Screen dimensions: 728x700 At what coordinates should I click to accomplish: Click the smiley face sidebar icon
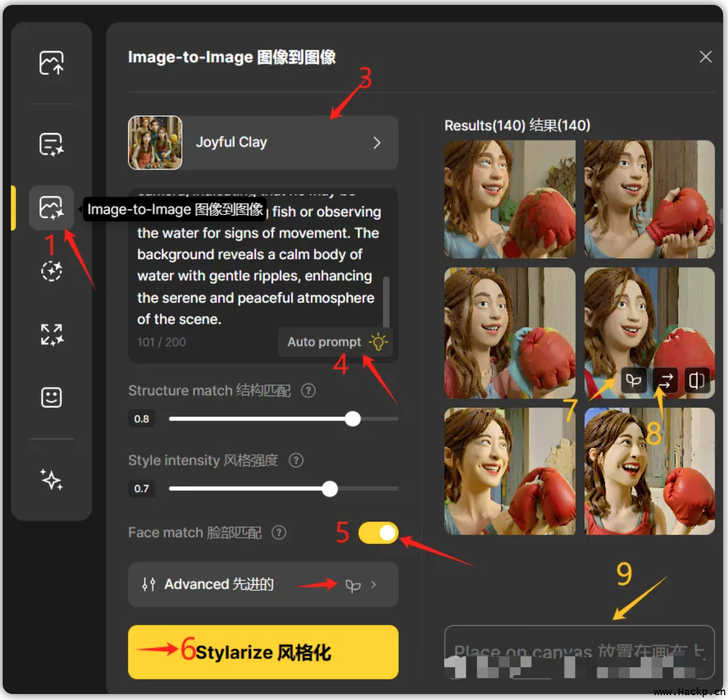tap(51, 398)
